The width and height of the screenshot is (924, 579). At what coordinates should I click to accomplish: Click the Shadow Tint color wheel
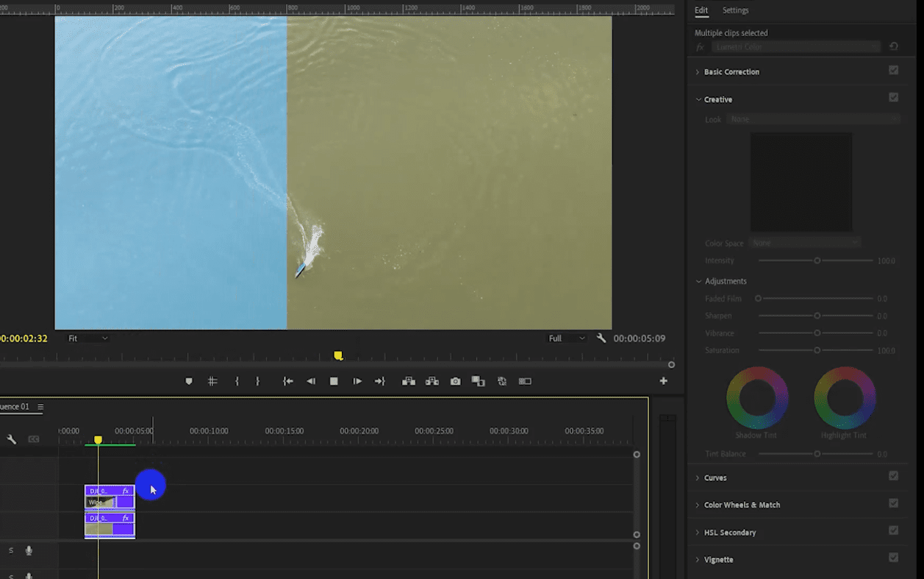757,398
